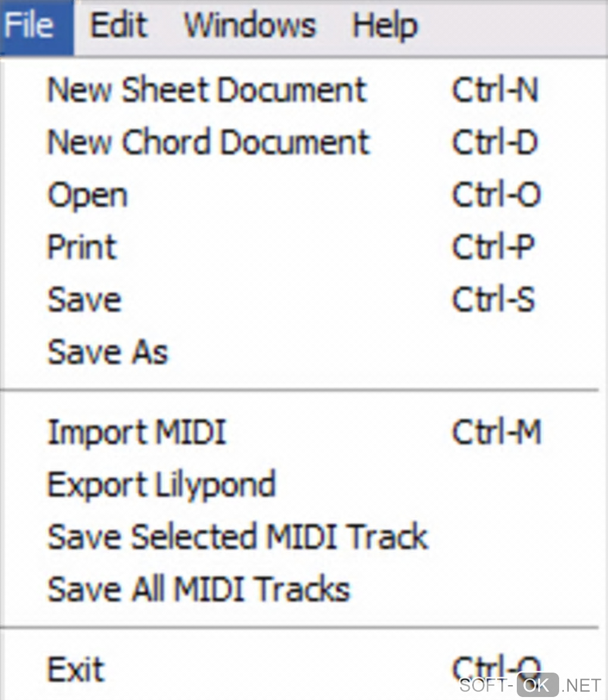
Task: Create a New Chord Document
Action: coord(209,143)
